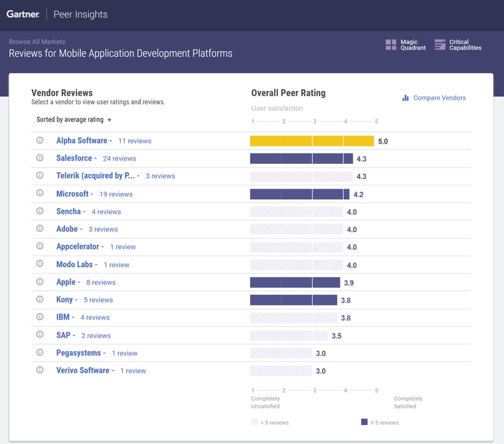Click info icon beside Sencha
504x444 pixels.
click(40, 211)
